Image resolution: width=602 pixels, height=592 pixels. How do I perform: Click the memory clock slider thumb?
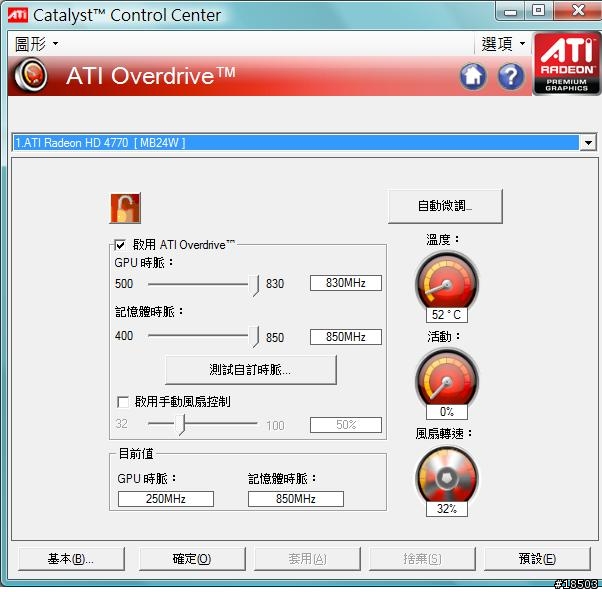[254, 337]
